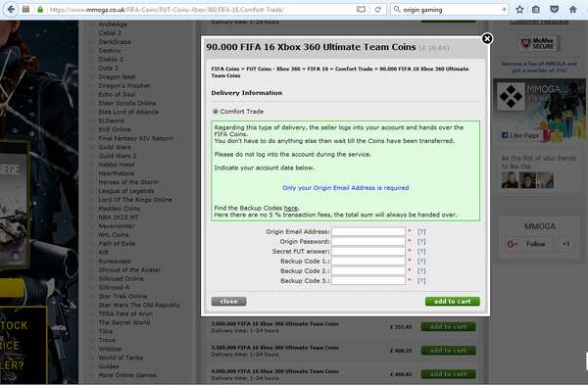The height and width of the screenshot is (385, 588).
Task: Open World of Tanks in the games list
Action: pos(121,358)
